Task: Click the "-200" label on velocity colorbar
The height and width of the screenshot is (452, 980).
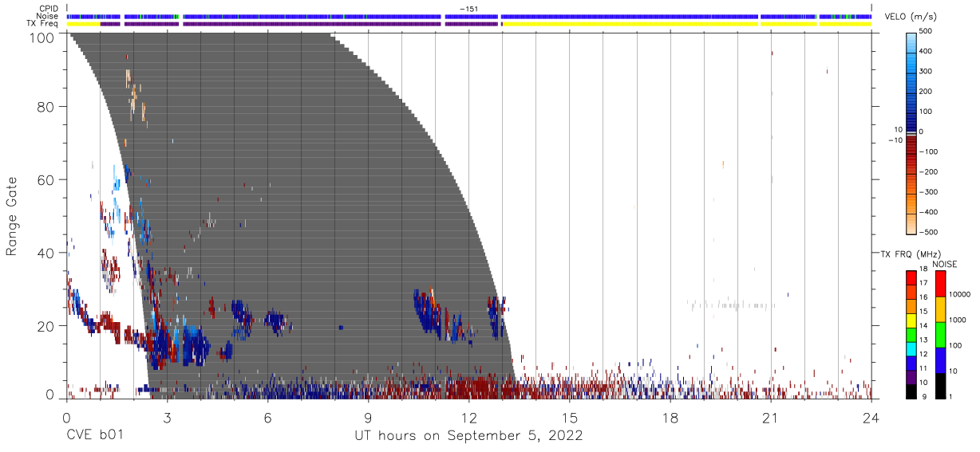Action: (927, 172)
